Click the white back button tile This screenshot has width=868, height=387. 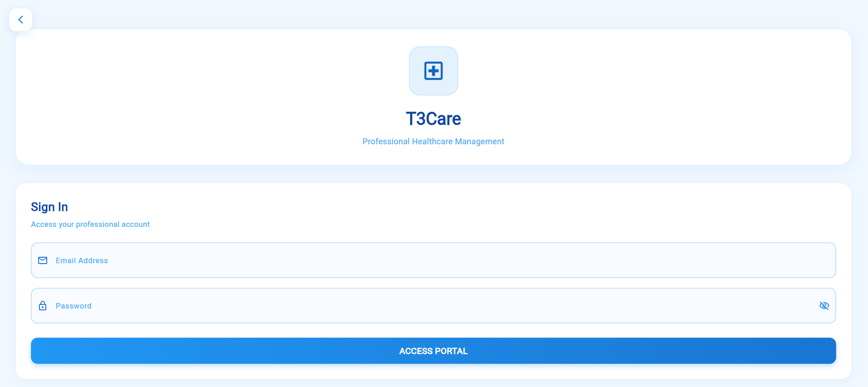point(20,20)
